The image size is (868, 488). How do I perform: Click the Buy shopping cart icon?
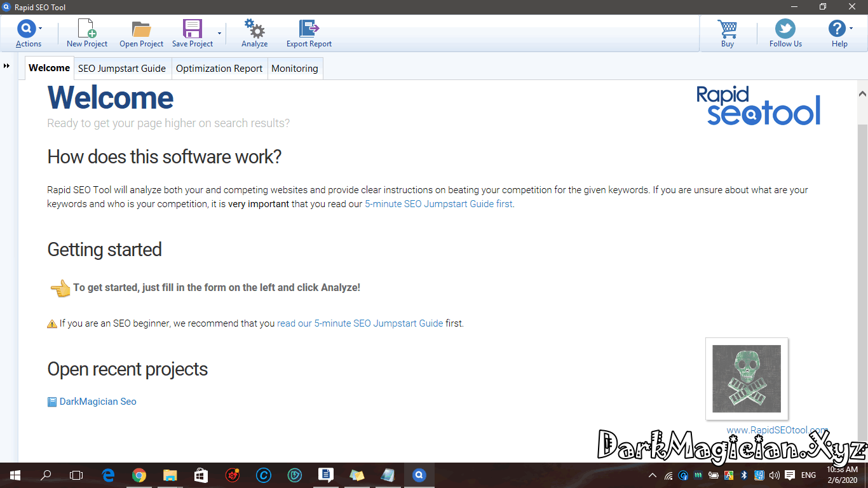[728, 29]
